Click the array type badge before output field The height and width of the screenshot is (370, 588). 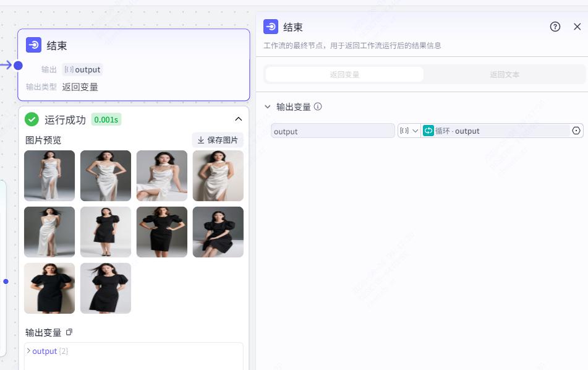[405, 131]
